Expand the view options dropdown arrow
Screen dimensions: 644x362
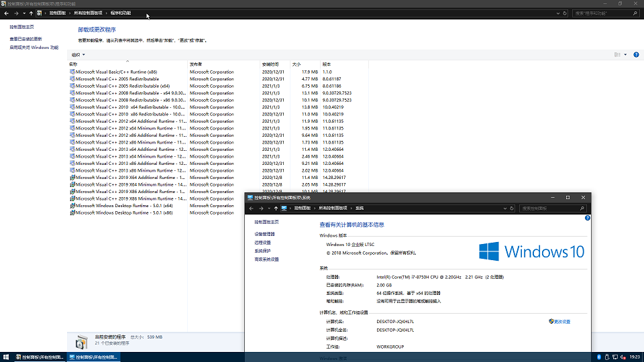tap(626, 54)
